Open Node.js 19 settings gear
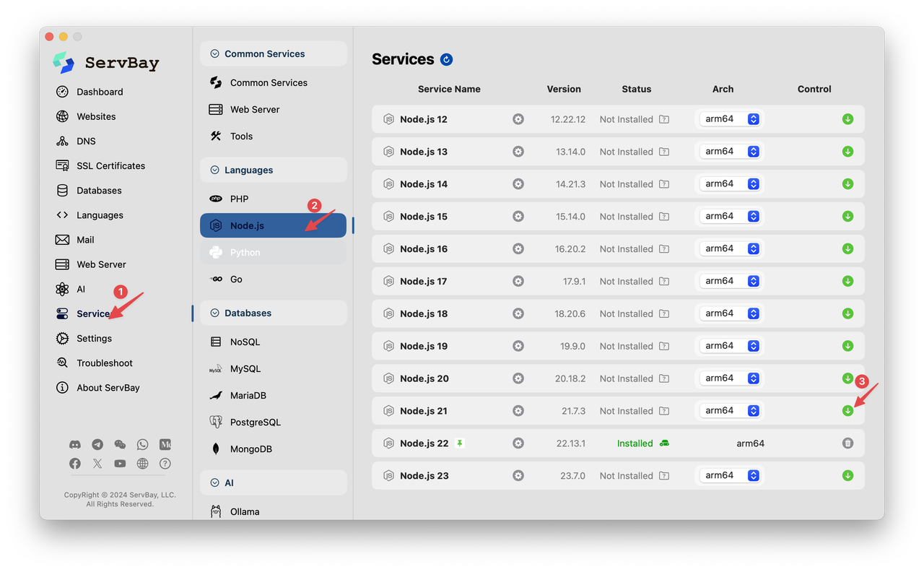Image resolution: width=924 pixels, height=572 pixels. pos(518,346)
